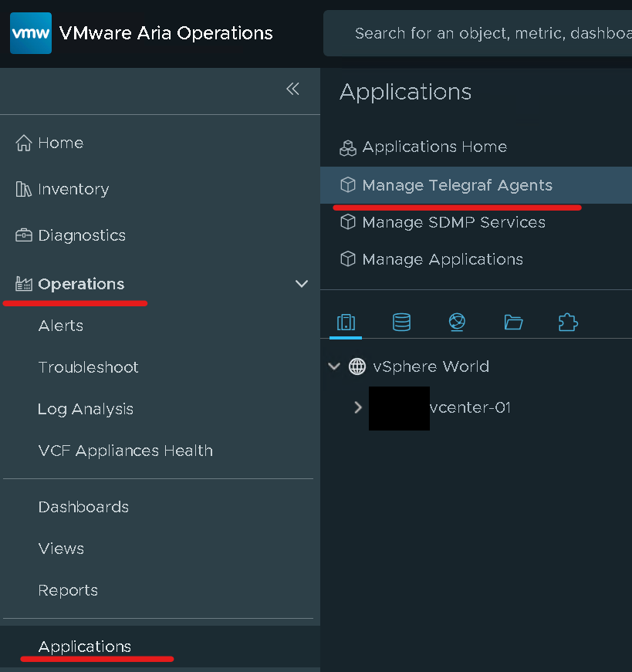Click the Applications panel heading
This screenshot has height=672, width=632.
405,92
